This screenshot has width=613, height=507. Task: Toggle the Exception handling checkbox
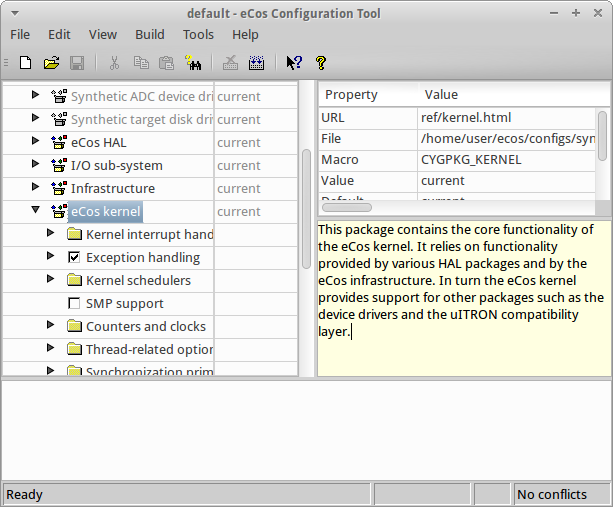point(74,257)
